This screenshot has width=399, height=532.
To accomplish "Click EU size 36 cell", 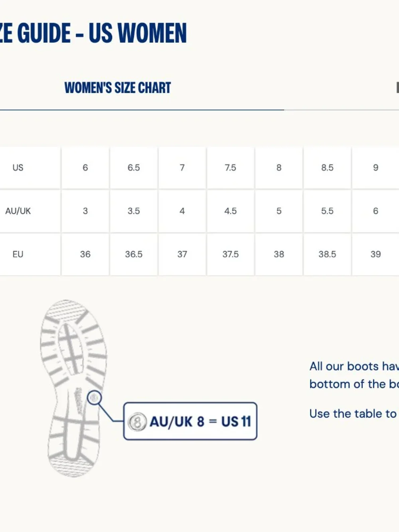I will (x=85, y=254).
